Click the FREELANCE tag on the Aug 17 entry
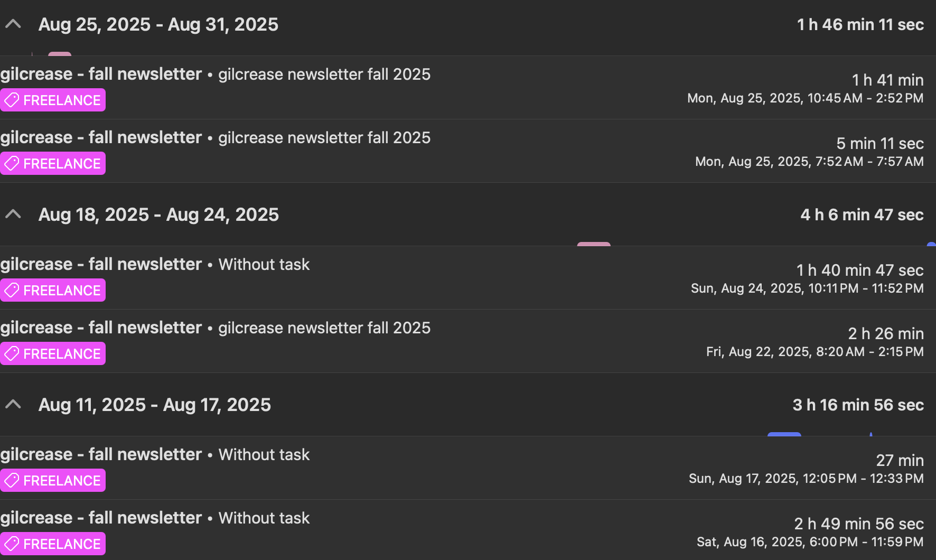This screenshot has width=936, height=560. (53, 480)
